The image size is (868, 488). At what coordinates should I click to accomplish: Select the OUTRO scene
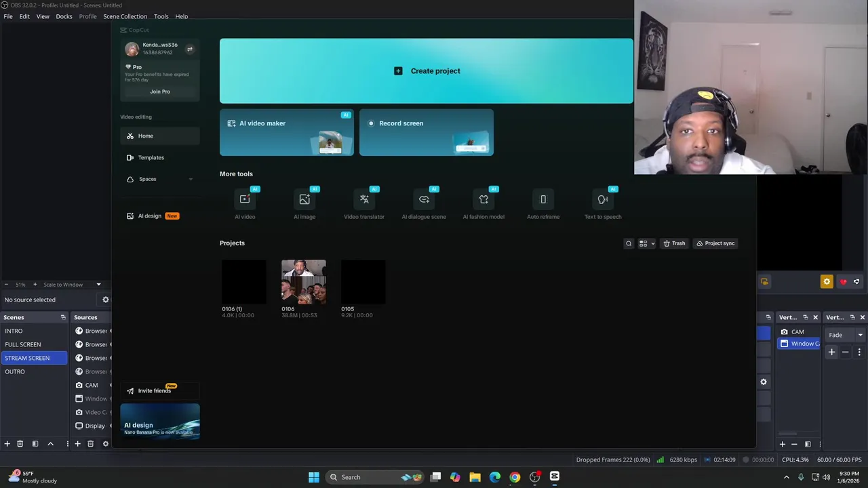pyautogui.click(x=34, y=371)
